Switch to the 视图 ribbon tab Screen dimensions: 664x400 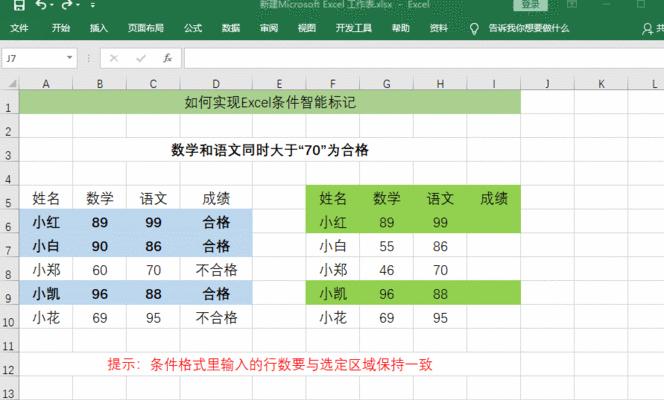(x=307, y=28)
